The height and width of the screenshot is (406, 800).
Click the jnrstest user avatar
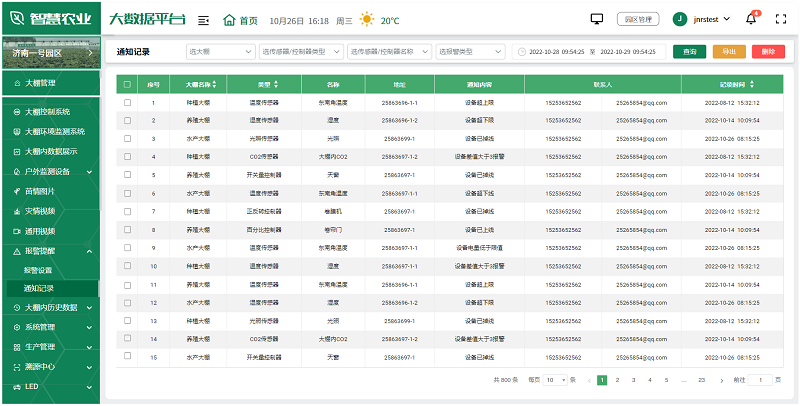pyautogui.click(x=680, y=19)
